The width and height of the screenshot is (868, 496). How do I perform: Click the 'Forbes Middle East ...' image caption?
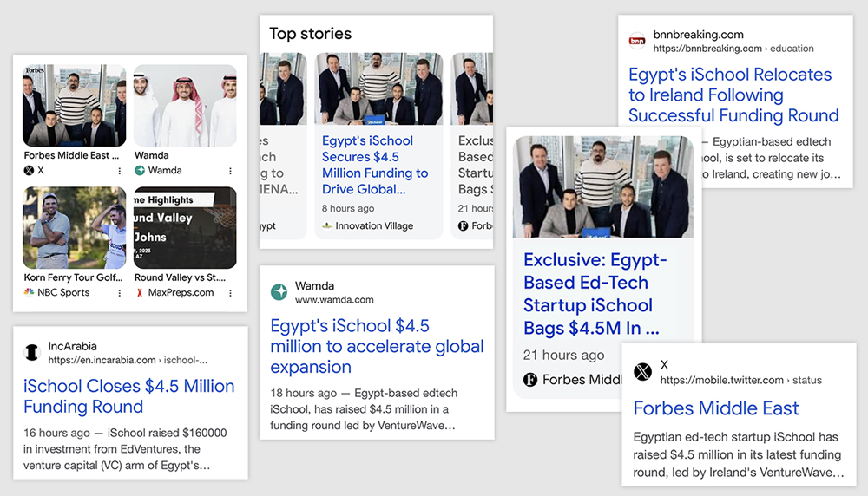click(71, 155)
